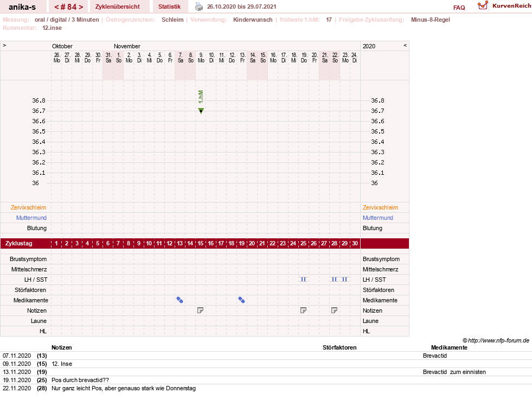Click the left 36.7 temperature axis label
This screenshot has height=412, width=532.
pyautogui.click(x=39, y=111)
